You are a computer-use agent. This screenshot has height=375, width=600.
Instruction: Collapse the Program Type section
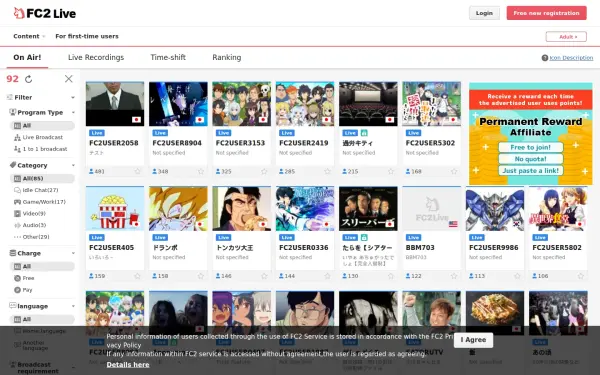coord(73,112)
